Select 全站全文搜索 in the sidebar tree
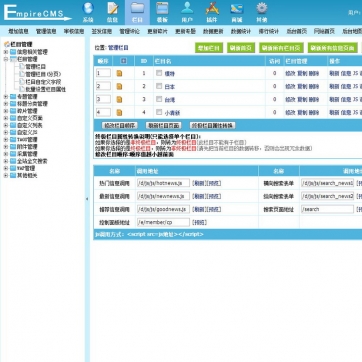 (x=32, y=161)
